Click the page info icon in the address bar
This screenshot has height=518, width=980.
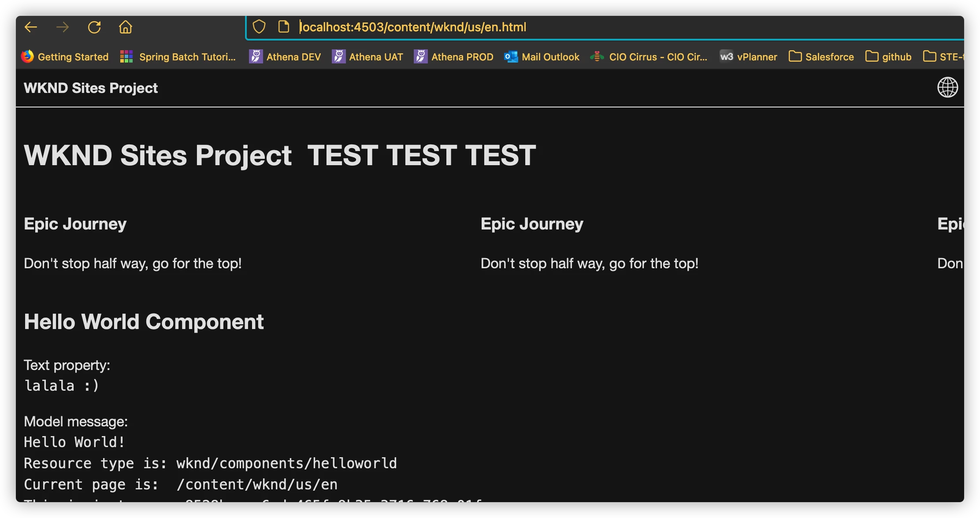(284, 27)
